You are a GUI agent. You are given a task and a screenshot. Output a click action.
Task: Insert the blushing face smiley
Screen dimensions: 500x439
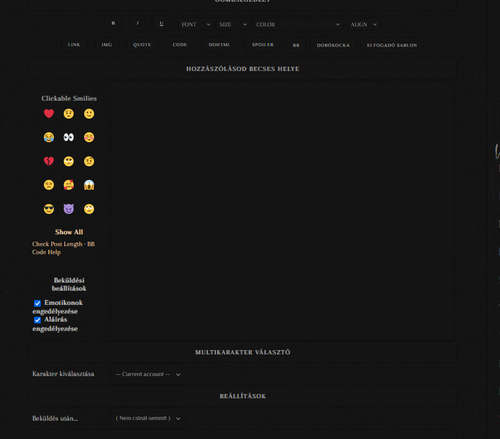pyautogui.click(x=89, y=137)
